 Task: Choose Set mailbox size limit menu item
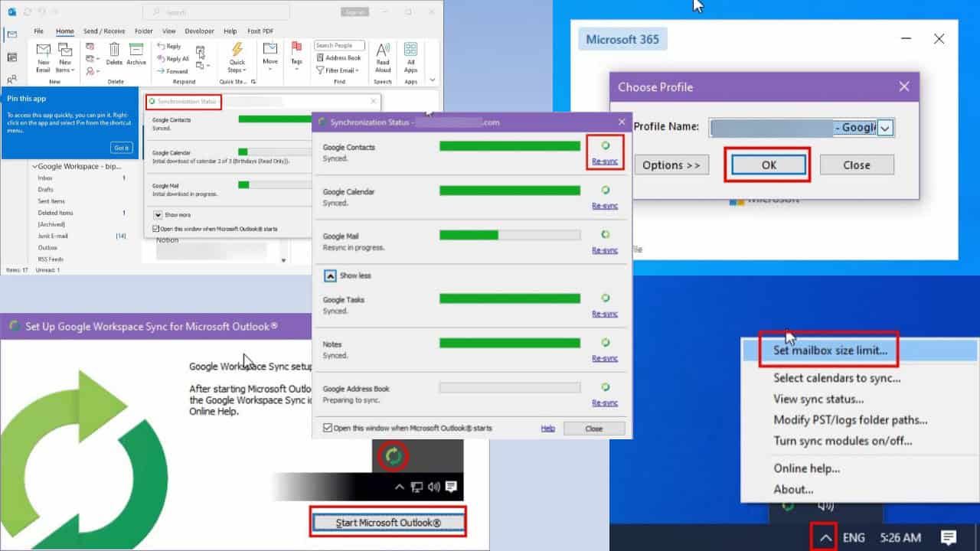[x=831, y=350]
